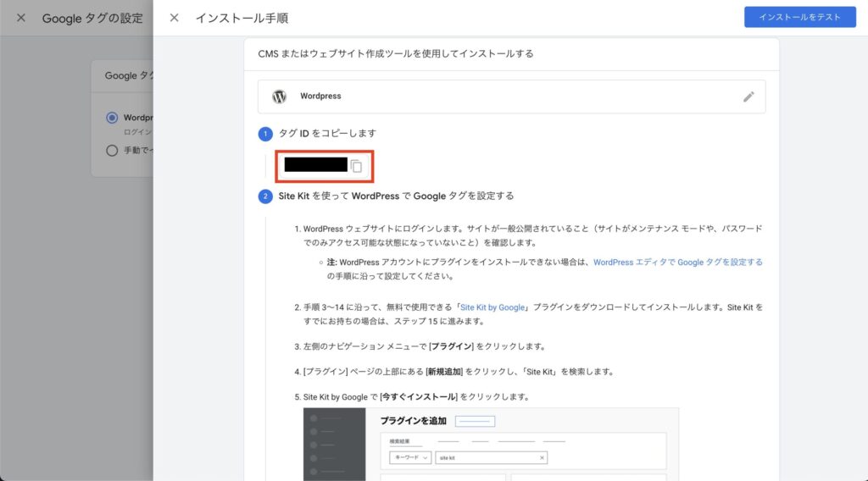Click the heading Site Kit を使って WordPress で Google タグを設定する
The width and height of the screenshot is (868, 481).
396,196
